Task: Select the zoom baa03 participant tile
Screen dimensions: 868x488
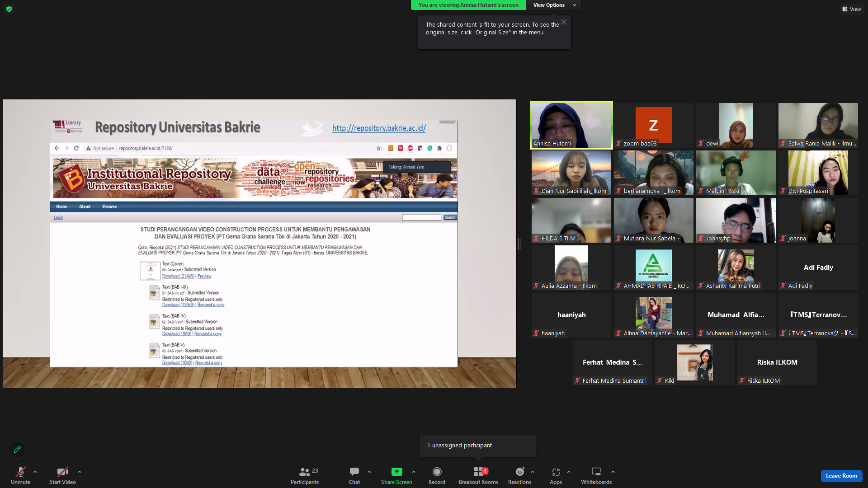Action: click(x=654, y=125)
